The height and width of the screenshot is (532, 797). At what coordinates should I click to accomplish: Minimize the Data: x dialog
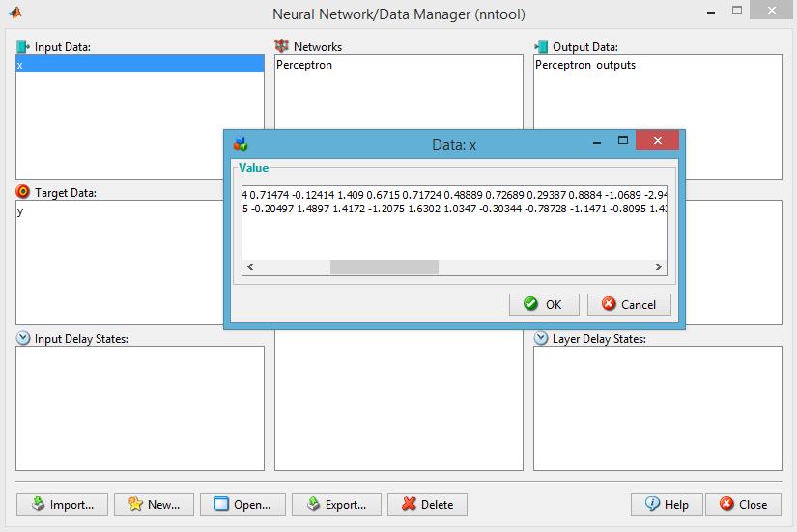point(597,142)
